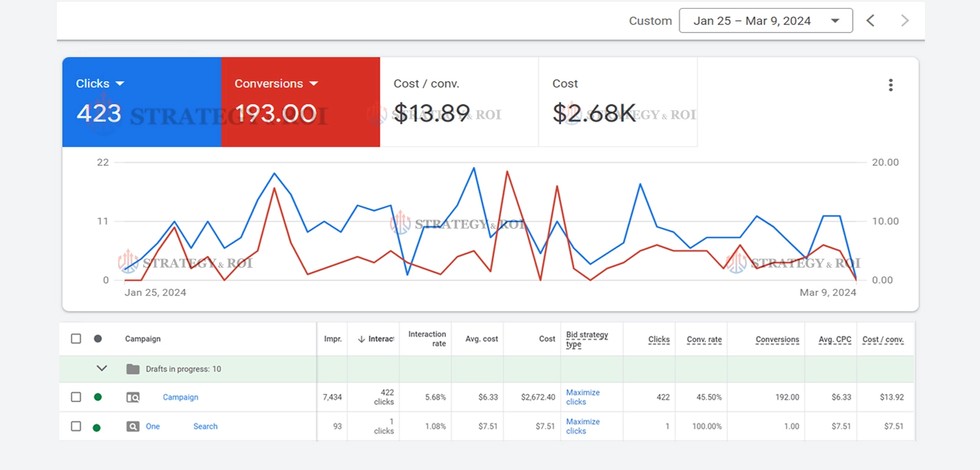
Task: Open the three-dot chart options menu
Action: (x=890, y=85)
